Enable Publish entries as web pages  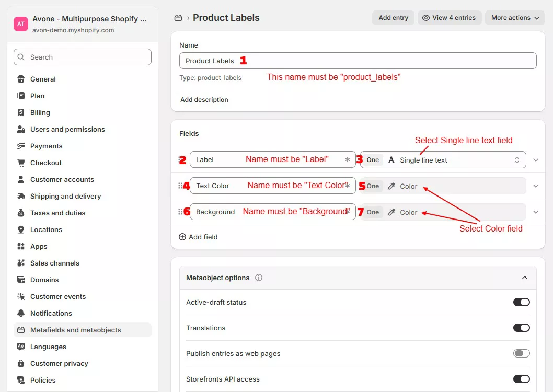[521, 353]
